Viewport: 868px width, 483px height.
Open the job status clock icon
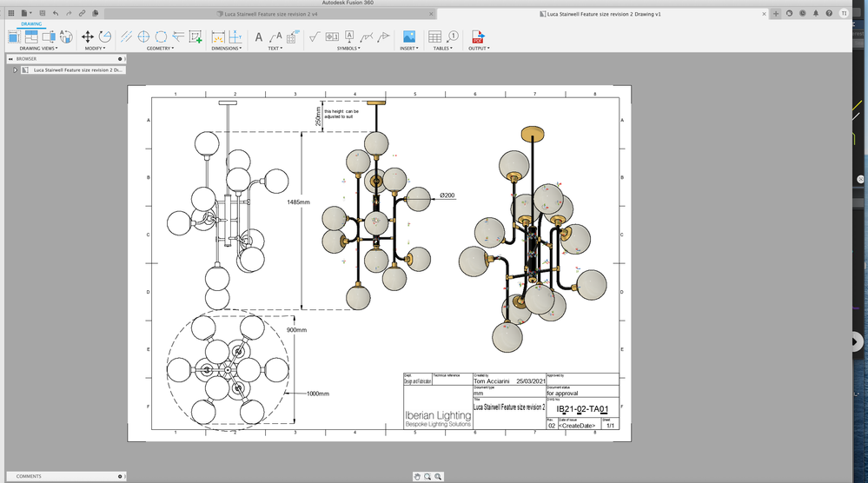pyautogui.click(x=803, y=13)
